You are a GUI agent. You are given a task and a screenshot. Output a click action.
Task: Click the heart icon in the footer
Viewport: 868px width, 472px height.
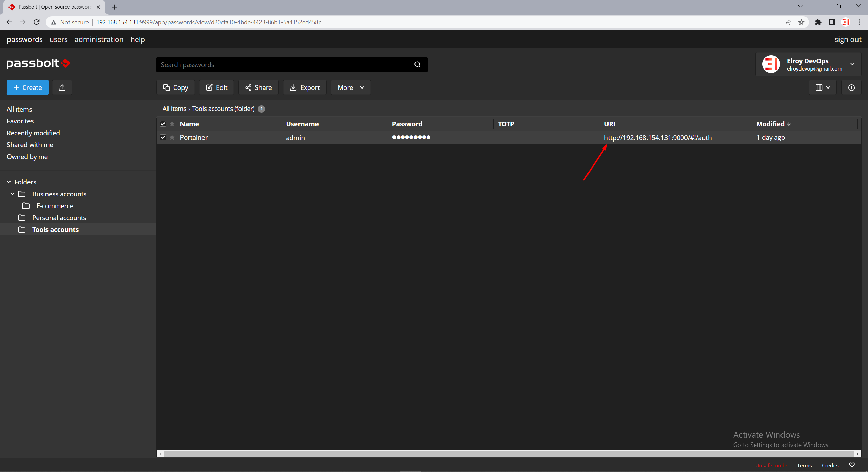tap(852, 465)
